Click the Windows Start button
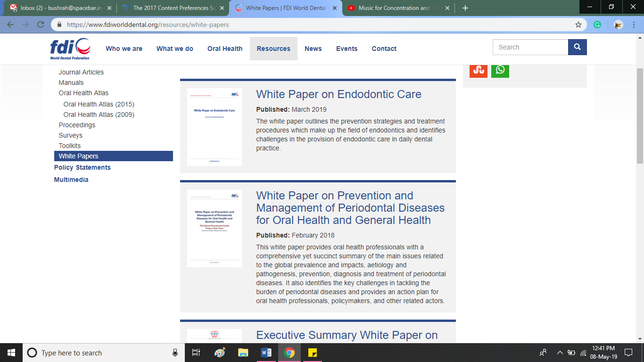The height and width of the screenshot is (362, 644). [x=11, y=353]
